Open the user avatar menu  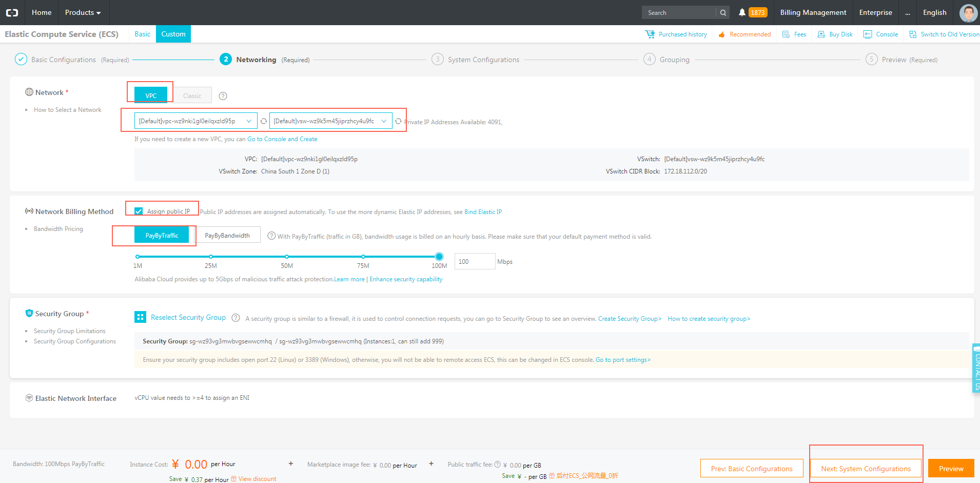coord(968,13)
